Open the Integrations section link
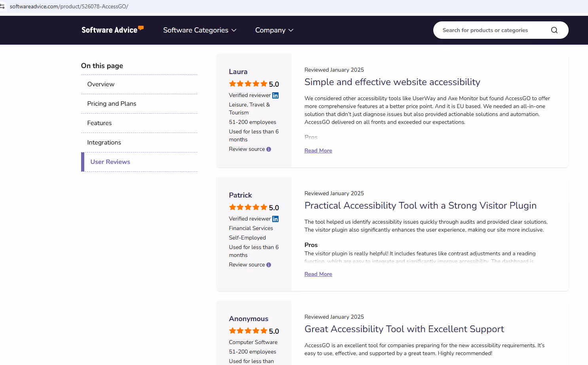This screenshot has width=588, height=365. (x=104, y=143)
